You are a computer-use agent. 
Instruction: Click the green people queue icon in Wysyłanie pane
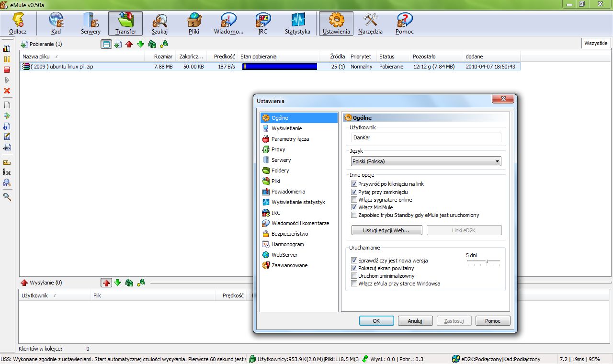tap(129, 283)
